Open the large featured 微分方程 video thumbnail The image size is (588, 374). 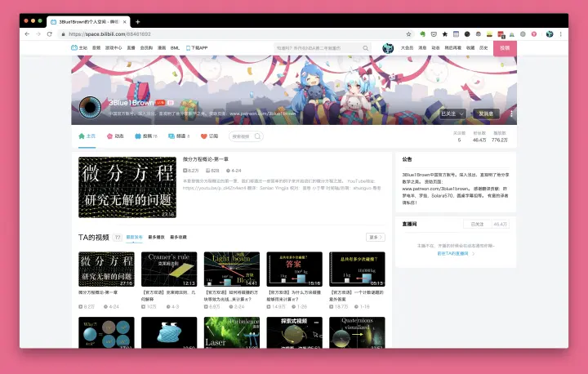[127, 187]
